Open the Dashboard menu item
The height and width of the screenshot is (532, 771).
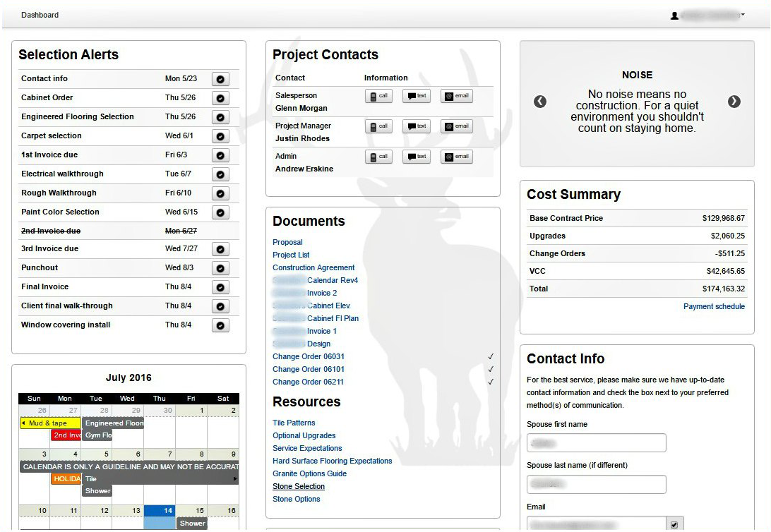(x=40, y=16)
